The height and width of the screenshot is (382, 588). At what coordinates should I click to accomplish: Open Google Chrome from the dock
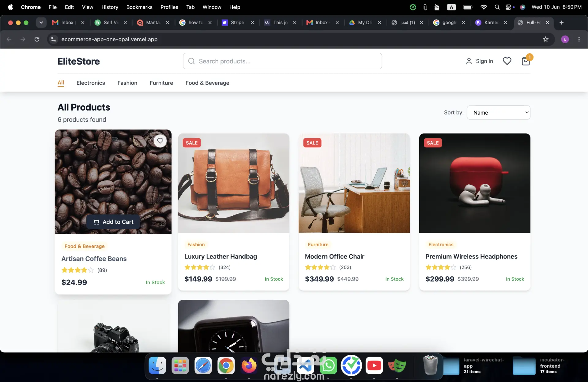[x=226, y=365]
